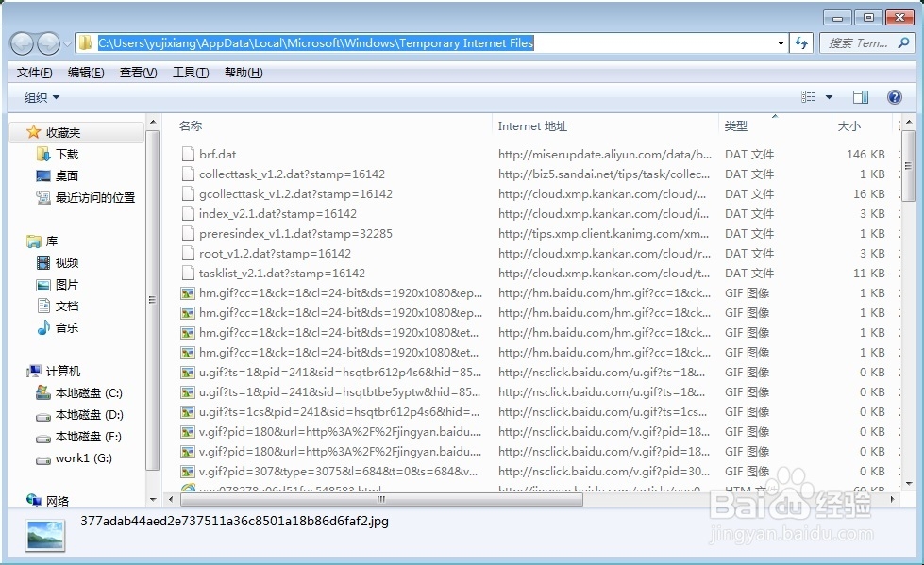The width and height of the screenshot is (924, 565).
Task: Click biz5.sandai.net address cell
Action: (x=604, y=174)
